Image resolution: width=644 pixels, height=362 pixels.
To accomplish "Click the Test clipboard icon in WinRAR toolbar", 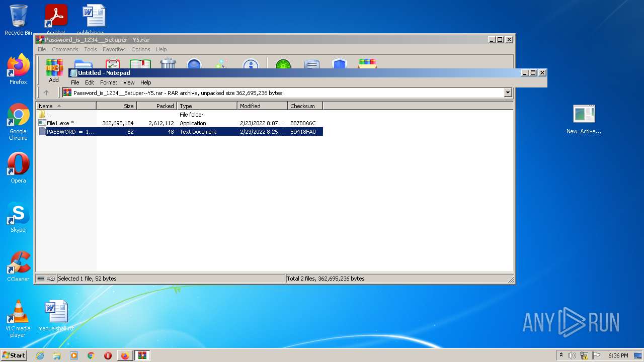I will click(113, 64).
